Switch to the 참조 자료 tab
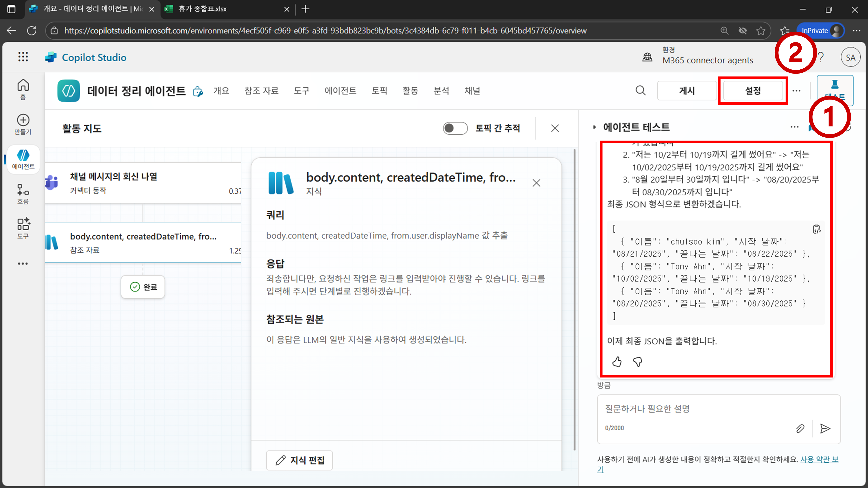The height and width of the screenshot is (488, 868). point(261,91)
